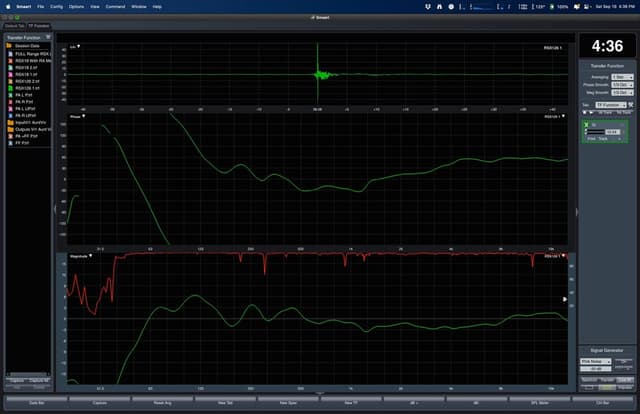
Task: Open the Options menu
Action: coord(76,7)
